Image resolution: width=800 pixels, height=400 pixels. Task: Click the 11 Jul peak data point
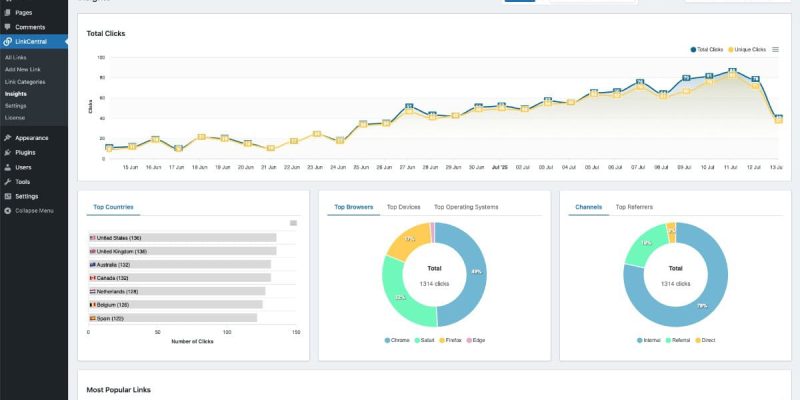(732, 71)
